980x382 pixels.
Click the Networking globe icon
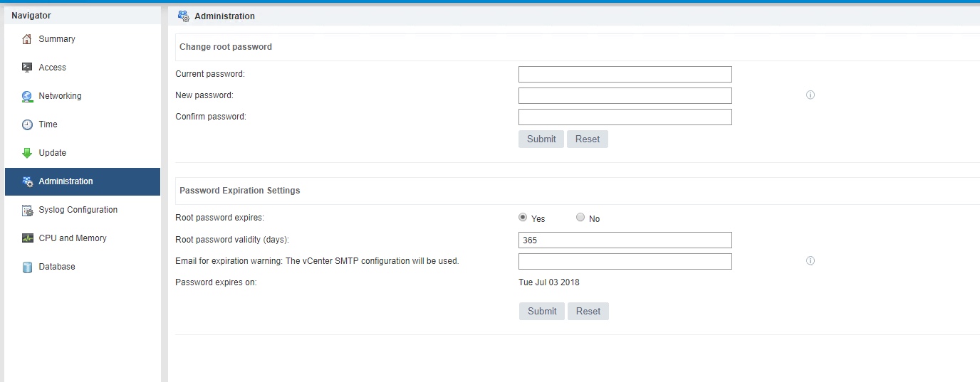pos(27,96)
